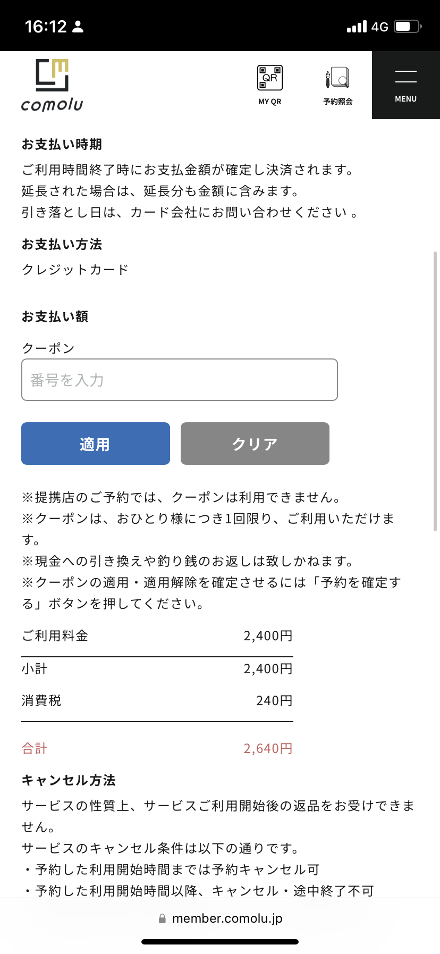This screenshot has height=954, width=440.
Task: Open the MY QR code icon
Action: click(x=270, y=78)
